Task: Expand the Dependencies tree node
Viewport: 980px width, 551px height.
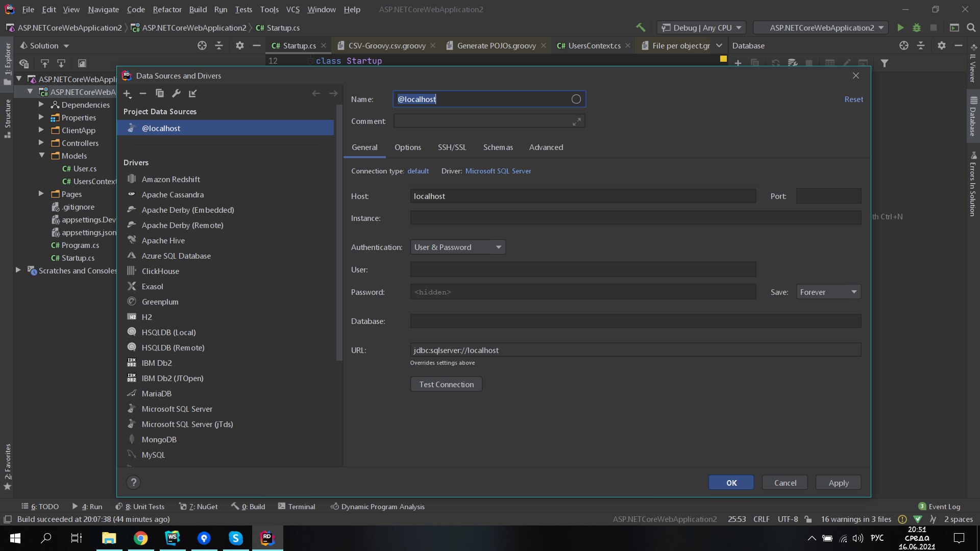Action: coord(41,105)
